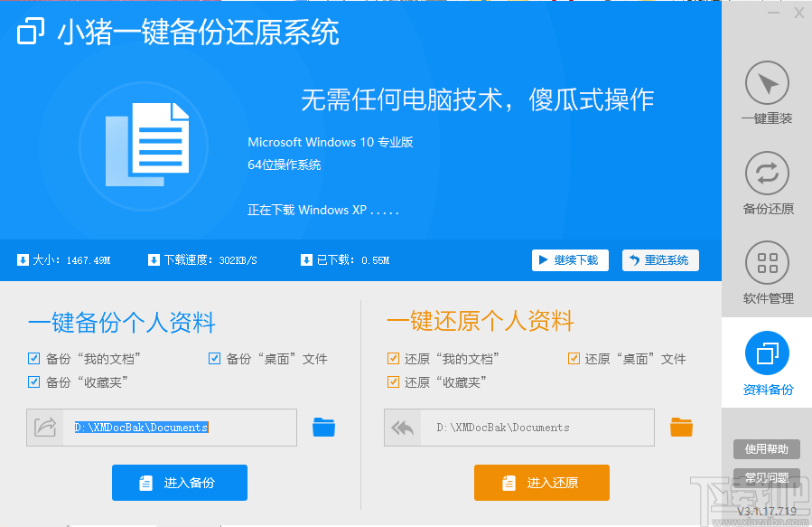Click the 继续下载 button to resume download
The image size is (812, 527).
click(x=570, y=259)
